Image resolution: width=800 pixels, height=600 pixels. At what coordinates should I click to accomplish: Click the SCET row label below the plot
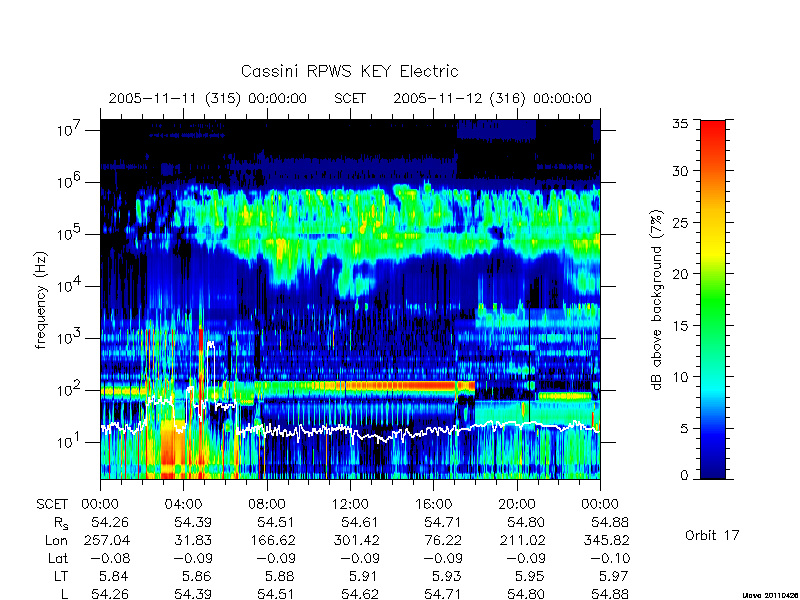point(52,504)
